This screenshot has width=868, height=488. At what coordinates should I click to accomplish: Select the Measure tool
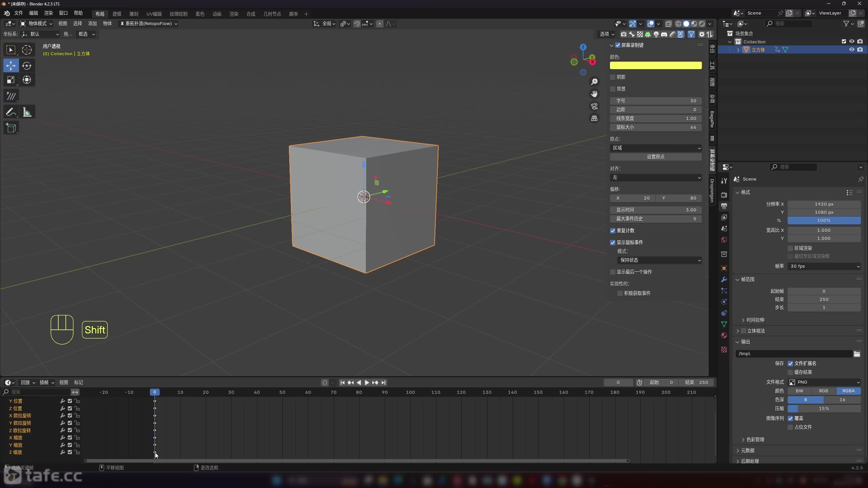click(x=27, y=112)
